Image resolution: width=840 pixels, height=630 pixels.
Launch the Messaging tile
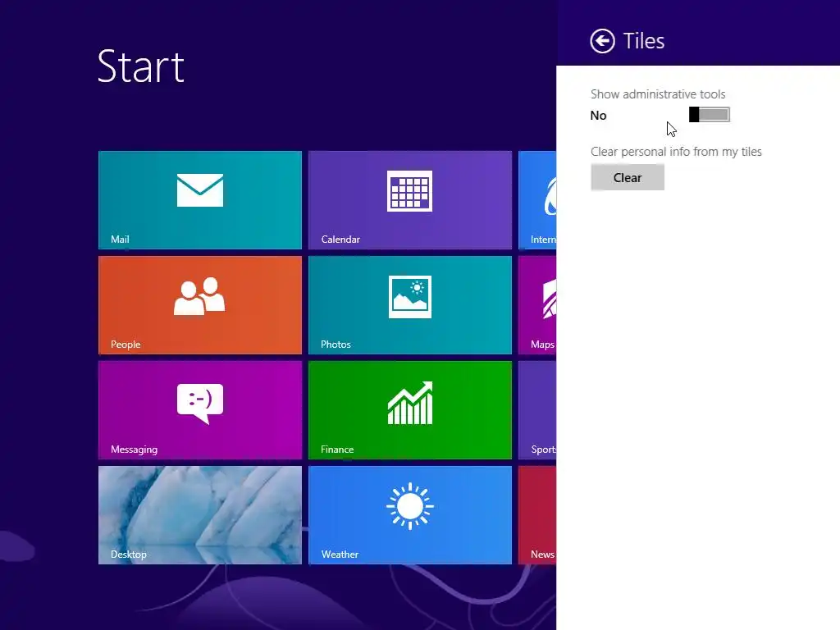pyautogui.click(x=200, y=410)
